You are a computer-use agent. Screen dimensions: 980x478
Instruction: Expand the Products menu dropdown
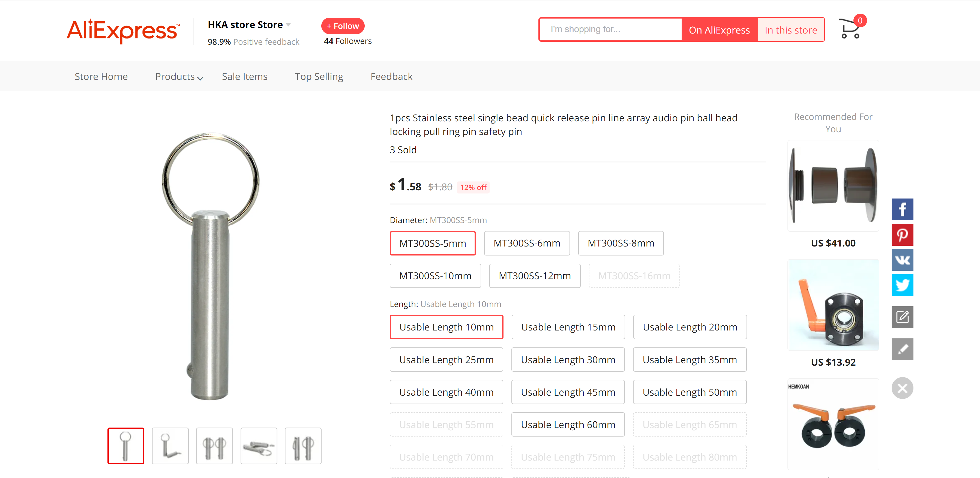pyautogui.click(x=179, y=77)
